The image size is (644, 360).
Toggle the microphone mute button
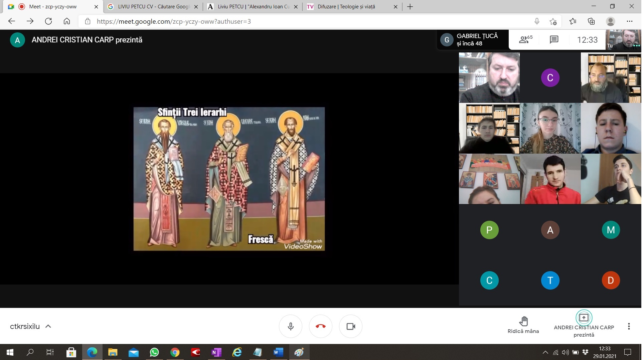coord(290,326)
